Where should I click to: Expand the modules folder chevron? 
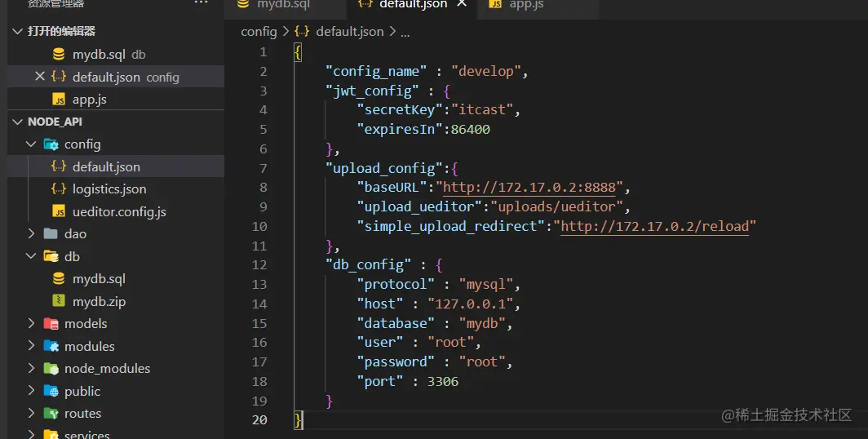coord(31,346)
